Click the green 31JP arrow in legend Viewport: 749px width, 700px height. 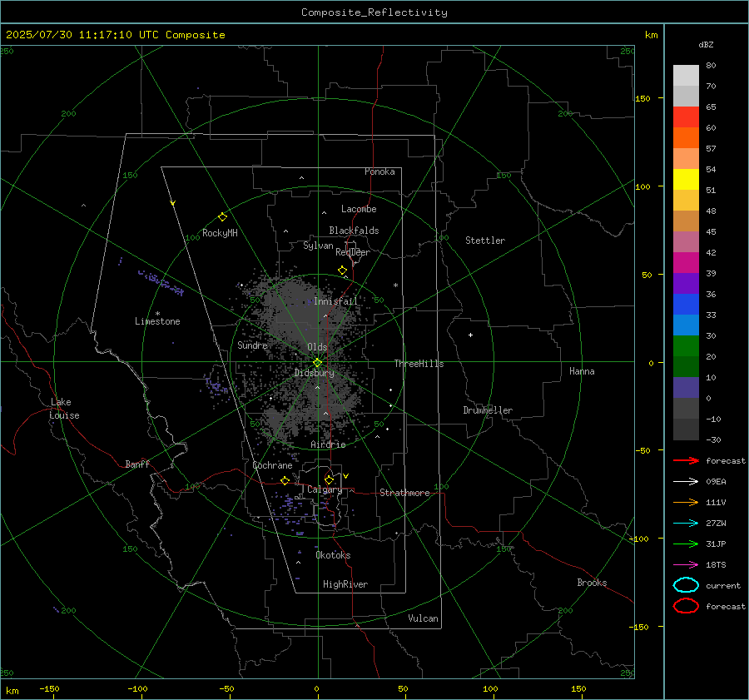[686, 544]
